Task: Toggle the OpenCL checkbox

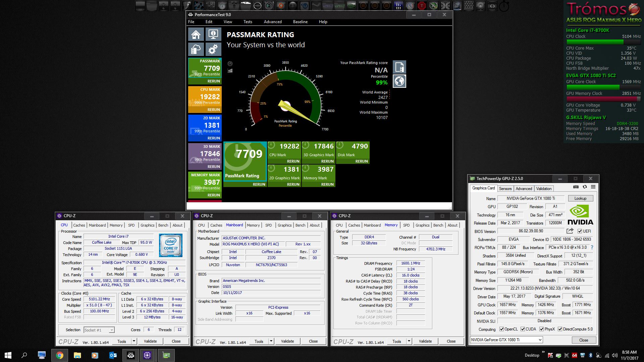Action: 501,329
